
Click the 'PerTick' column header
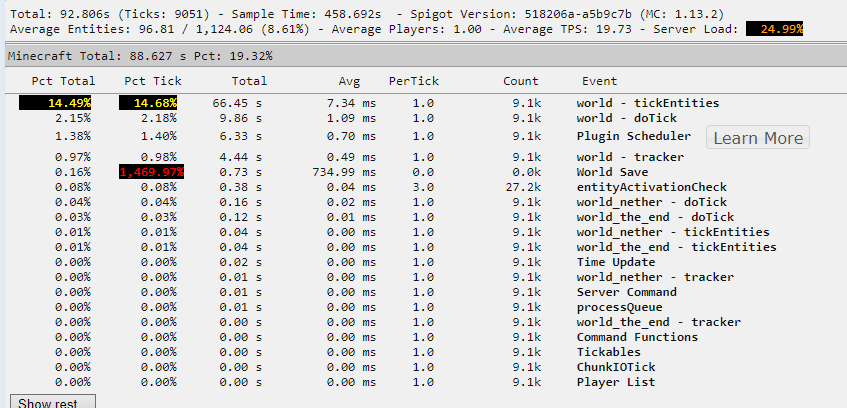414,81
